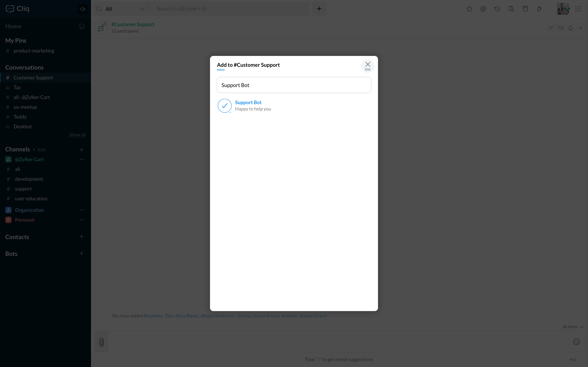Open Zylker Cart team options menu
Screen dimensions: 588x367
(82, 159)
